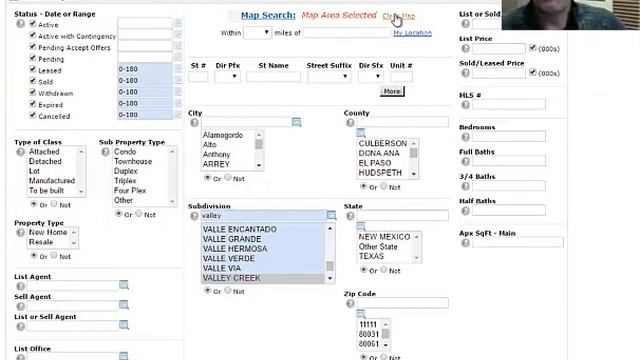Click help icon beside City field
640x360 pixels.
[194, 122]
